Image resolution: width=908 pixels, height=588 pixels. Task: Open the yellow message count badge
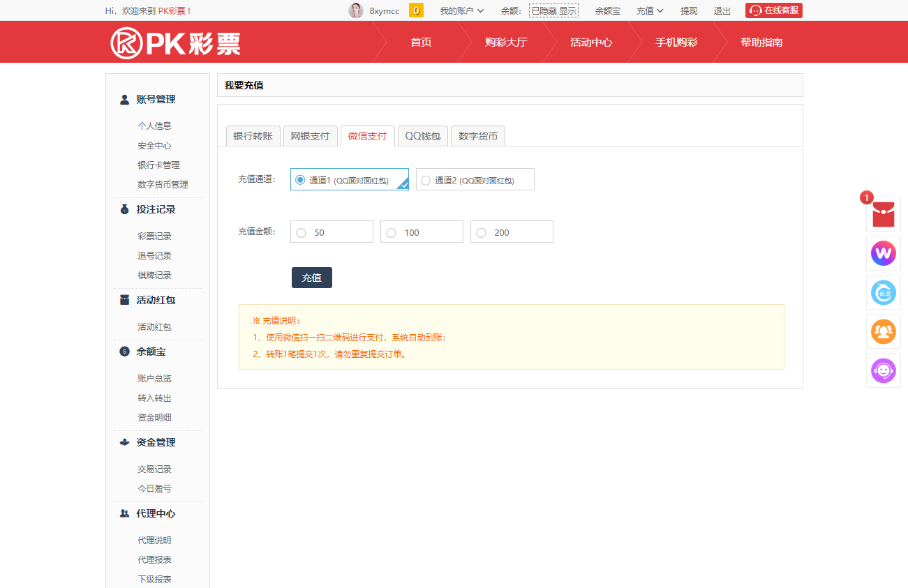coord(416,10)
